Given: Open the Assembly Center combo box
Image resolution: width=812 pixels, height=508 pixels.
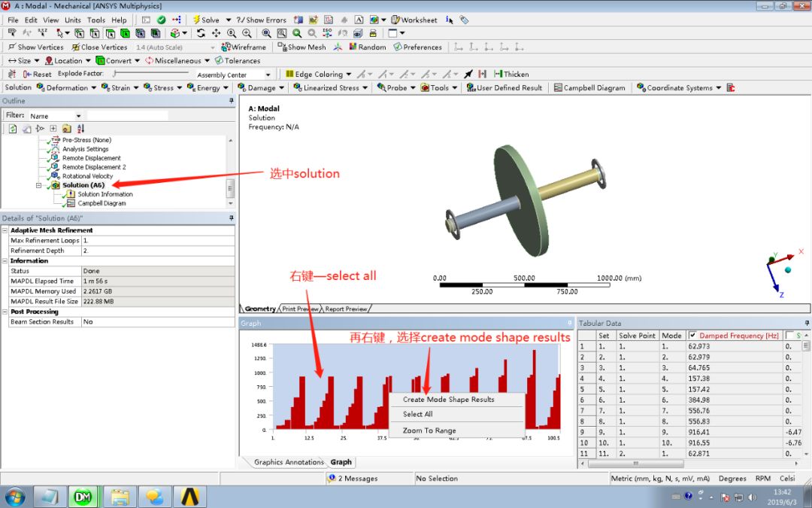Looking at the screenshot, I should tap(233, 73).
